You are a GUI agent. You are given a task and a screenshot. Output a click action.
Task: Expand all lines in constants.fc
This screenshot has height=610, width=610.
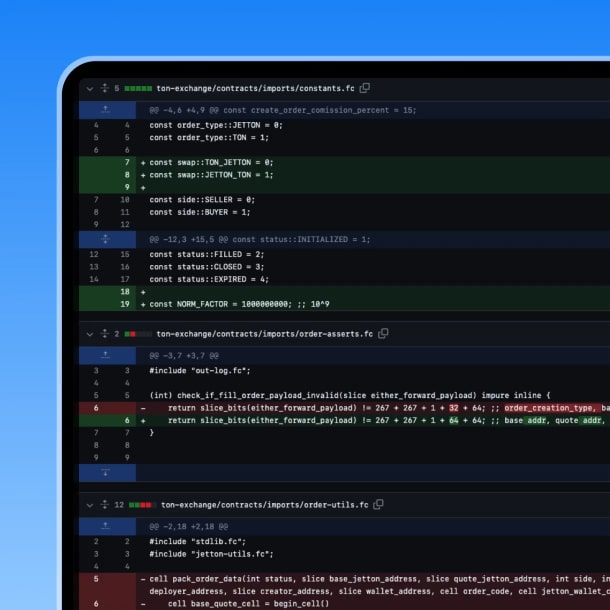(105, 88)
